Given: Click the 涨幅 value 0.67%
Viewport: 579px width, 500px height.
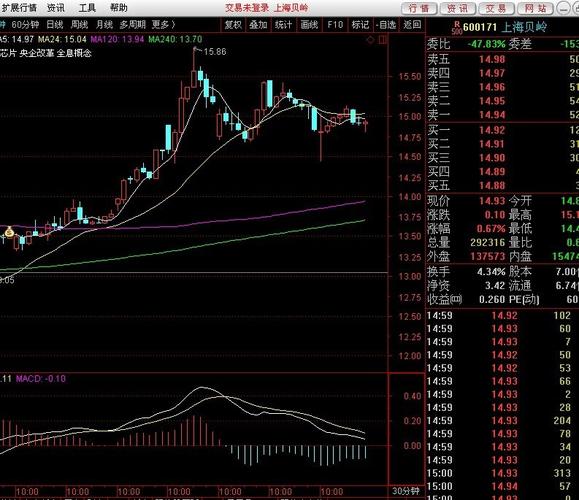Looking at the screenshot, I should coord(491,229).
